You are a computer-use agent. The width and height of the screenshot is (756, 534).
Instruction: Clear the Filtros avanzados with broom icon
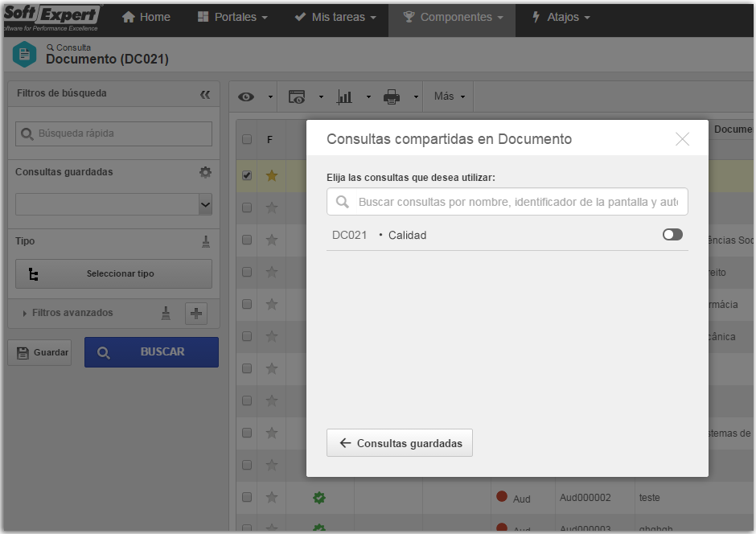coord(166,314)
